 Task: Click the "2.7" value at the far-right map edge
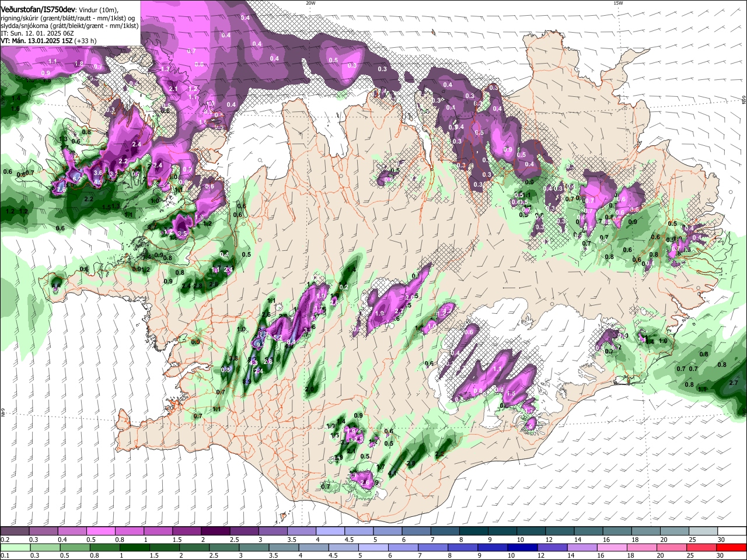click(734, 383)
